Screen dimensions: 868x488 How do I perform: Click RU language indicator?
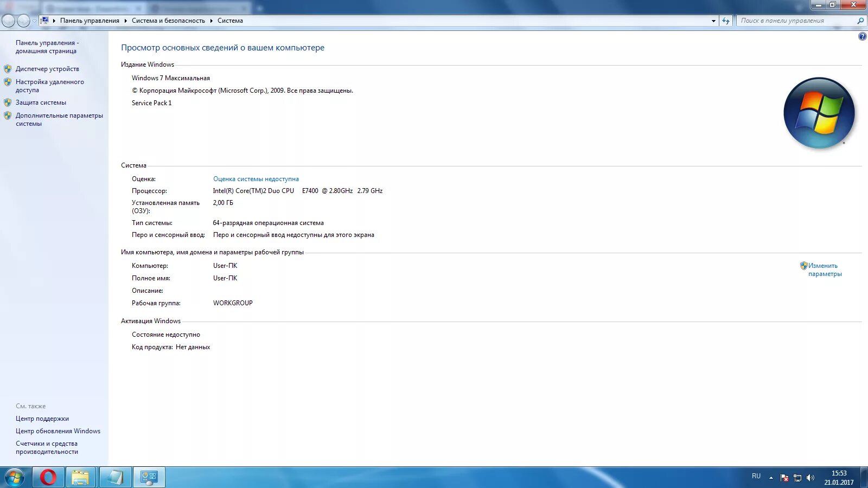pyautogui.click(x=756, y=476)
